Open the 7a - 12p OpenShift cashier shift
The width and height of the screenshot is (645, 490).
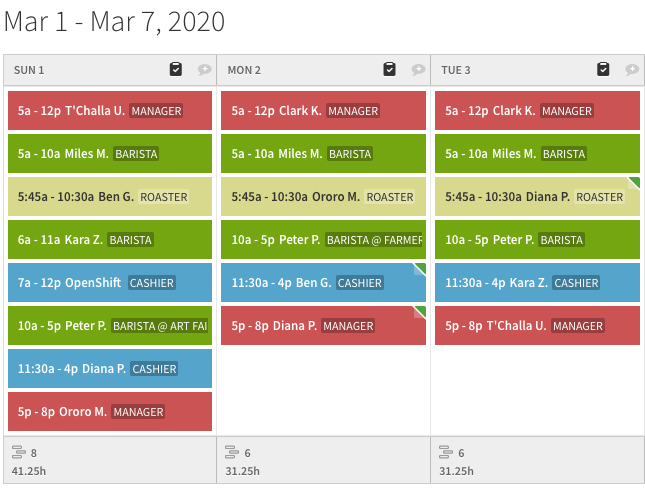tap(110, 283)
